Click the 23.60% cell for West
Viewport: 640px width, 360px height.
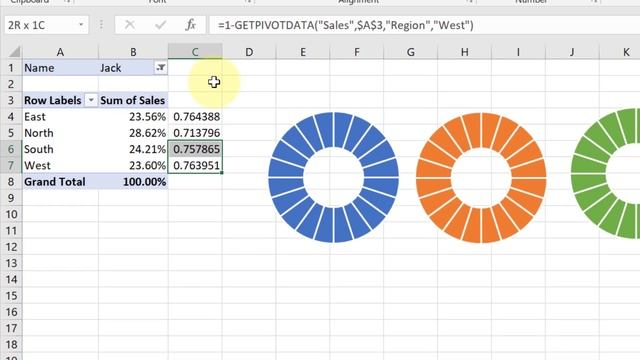[x=133, y=165]
